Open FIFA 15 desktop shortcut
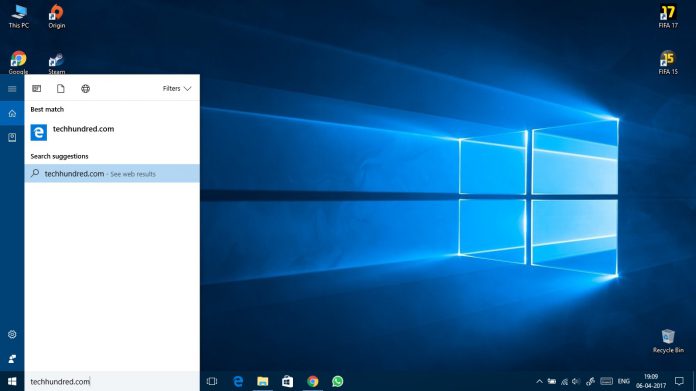 tap(668, 63)
